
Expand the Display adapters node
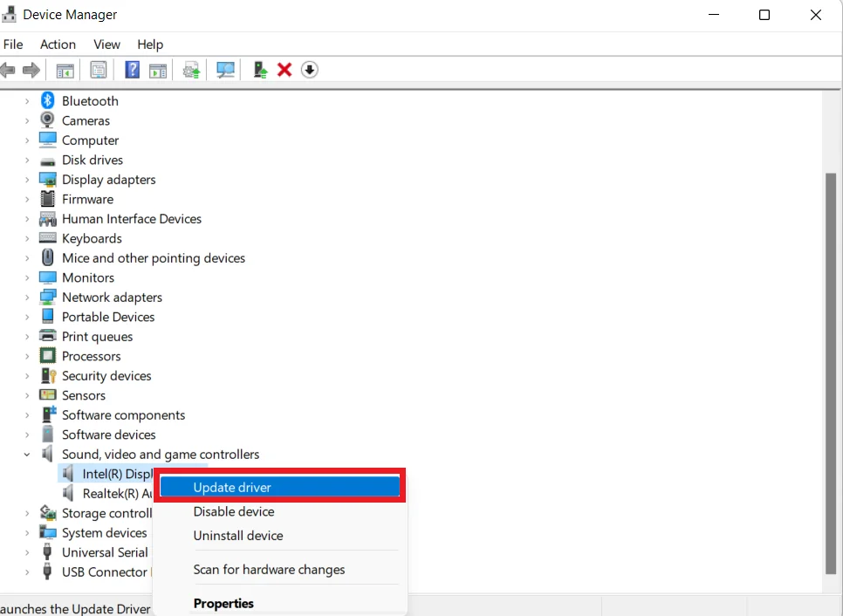pyautogui.click(x=27, y=180)
